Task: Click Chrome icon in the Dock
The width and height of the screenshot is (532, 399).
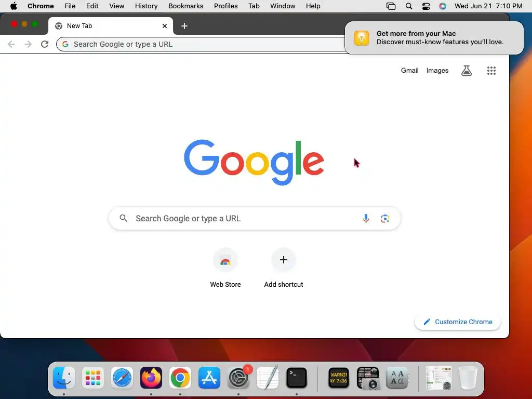Action: 180,378
